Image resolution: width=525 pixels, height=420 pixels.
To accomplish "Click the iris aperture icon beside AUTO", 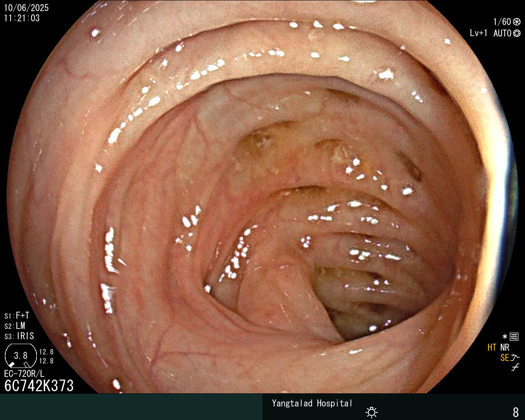I will click(517, 33).
